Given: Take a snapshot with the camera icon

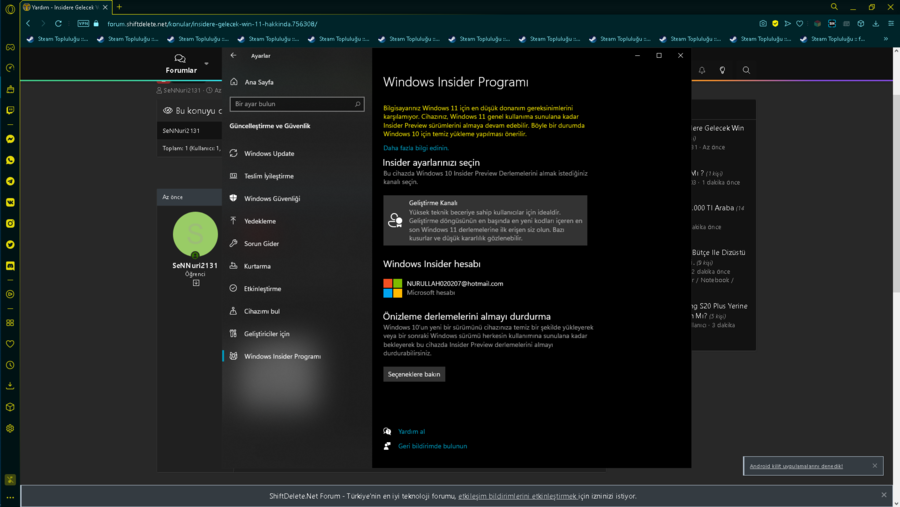Looking at the screenshot, I should click(x=763, y=23).
